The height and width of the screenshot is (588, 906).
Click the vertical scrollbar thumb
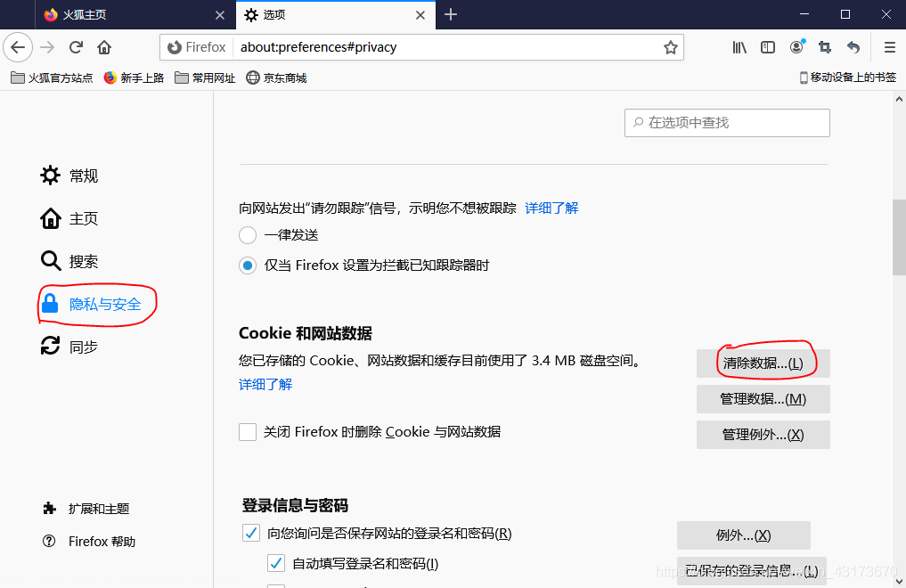[899, 237]
